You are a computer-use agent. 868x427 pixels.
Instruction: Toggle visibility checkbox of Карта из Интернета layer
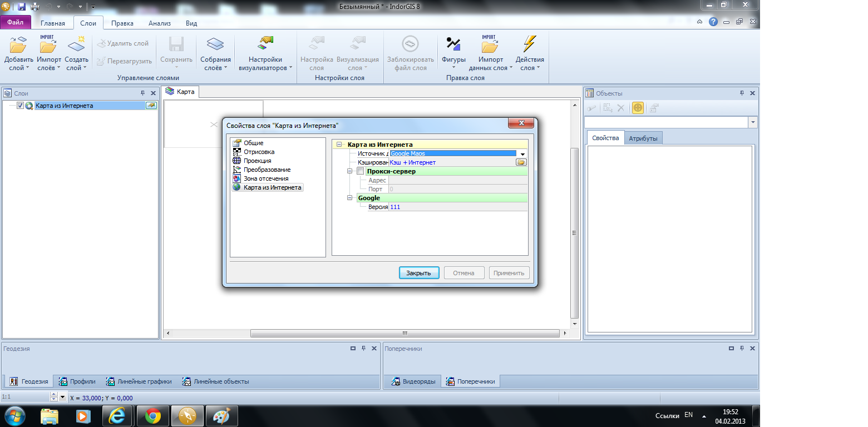coord(20,106)
